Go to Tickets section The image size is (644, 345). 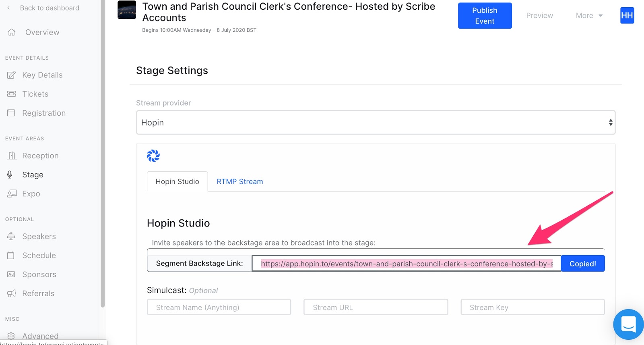(35, 94)
